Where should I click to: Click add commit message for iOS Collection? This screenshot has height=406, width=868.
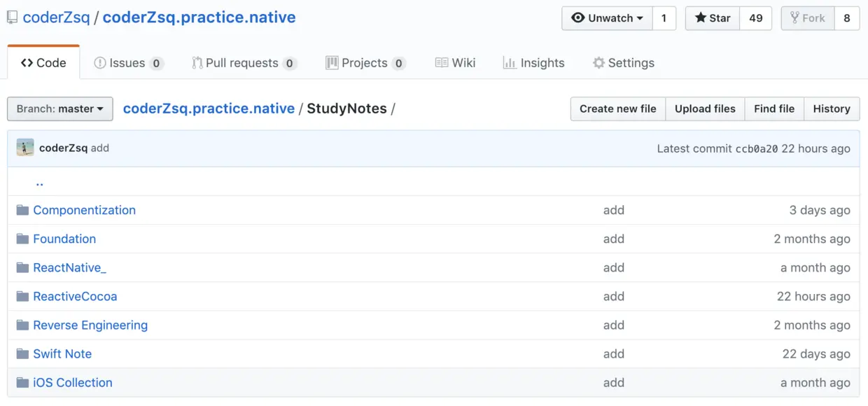[x=614, y=382]
